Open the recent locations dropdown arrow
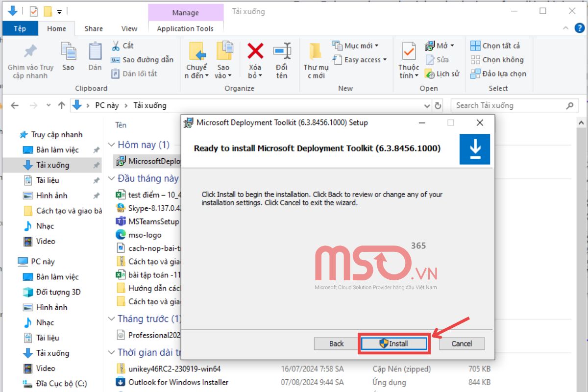 pos(48,105)
